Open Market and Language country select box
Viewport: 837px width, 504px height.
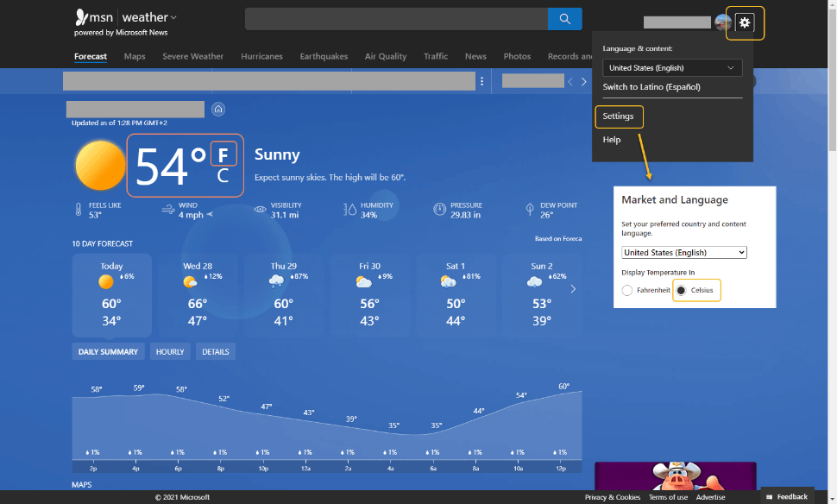(x=683, y=253)
